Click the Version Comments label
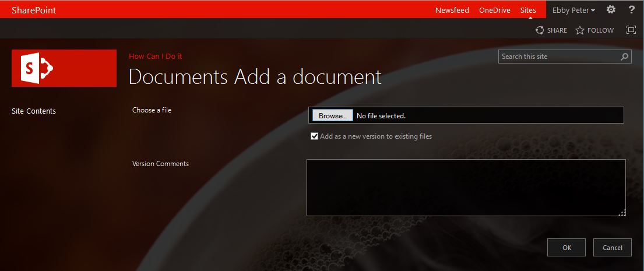 (161, 163)
